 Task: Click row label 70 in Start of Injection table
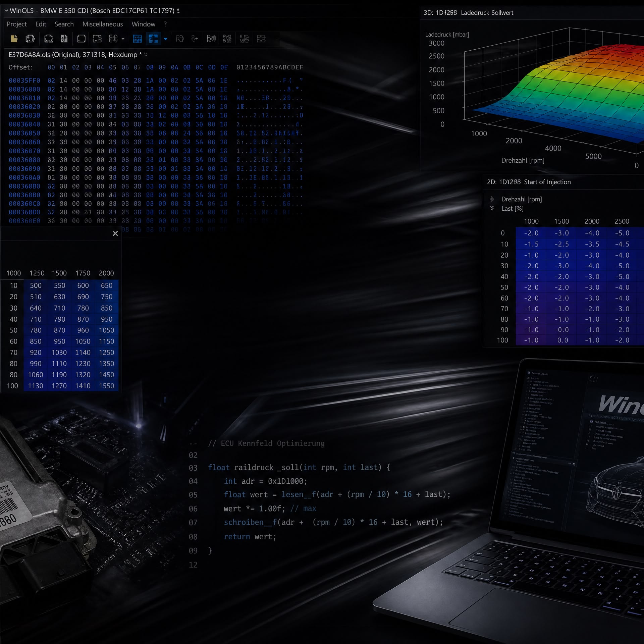point(504,309)
